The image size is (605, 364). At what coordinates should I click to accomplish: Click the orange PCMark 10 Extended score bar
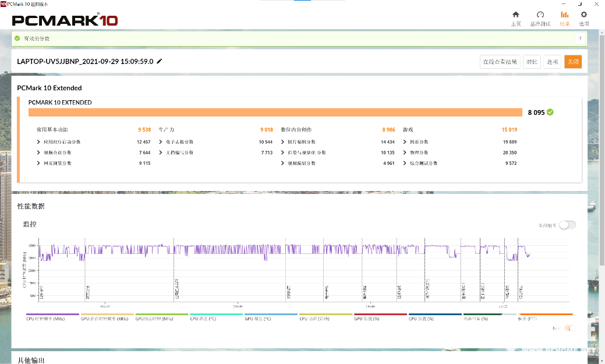coord(275,112)
